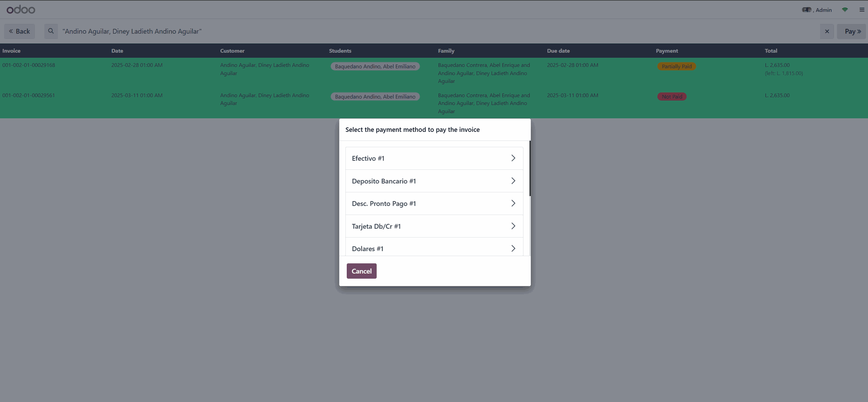This screenshot has width=868, height=402.
Task: Click student tag on invoice 001-002-01-00029168
Action: click(375, 66)
